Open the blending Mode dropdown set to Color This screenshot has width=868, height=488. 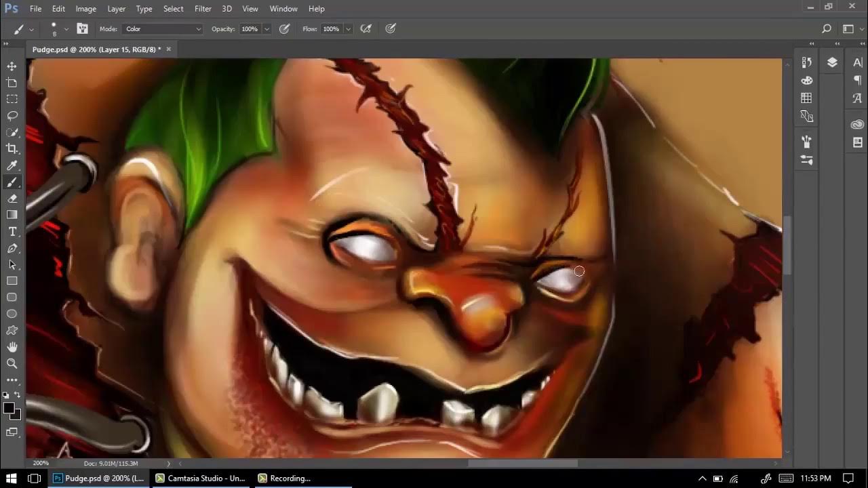[163, 29]
